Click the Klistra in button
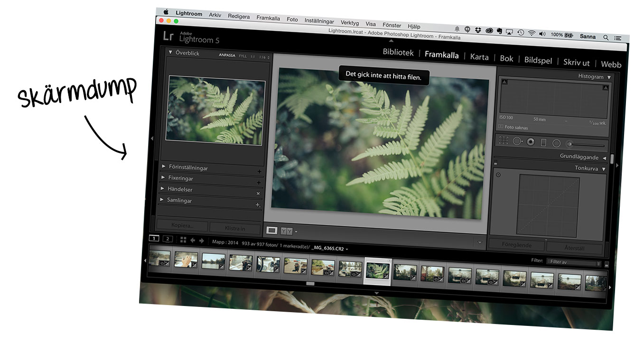 pos(235,228)
